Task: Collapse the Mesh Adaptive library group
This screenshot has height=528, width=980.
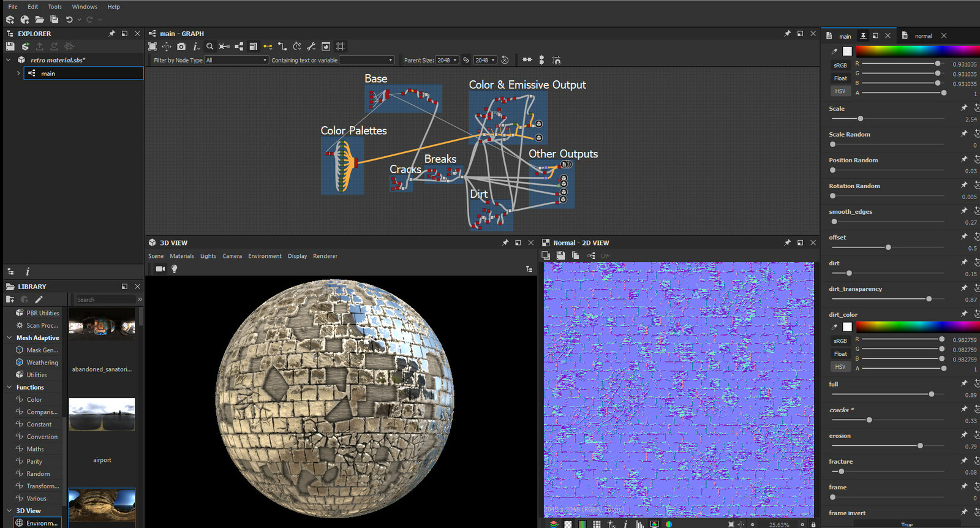Action: pos(9,338)
